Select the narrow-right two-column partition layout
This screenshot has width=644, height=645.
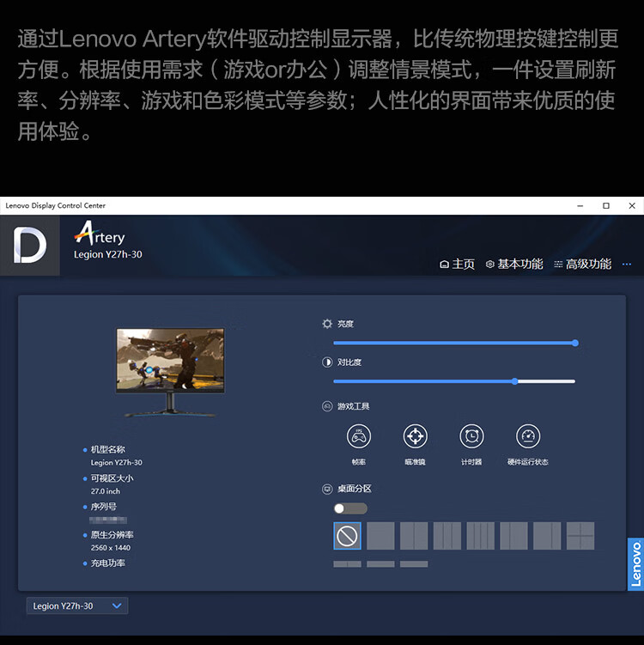(547, 536)
